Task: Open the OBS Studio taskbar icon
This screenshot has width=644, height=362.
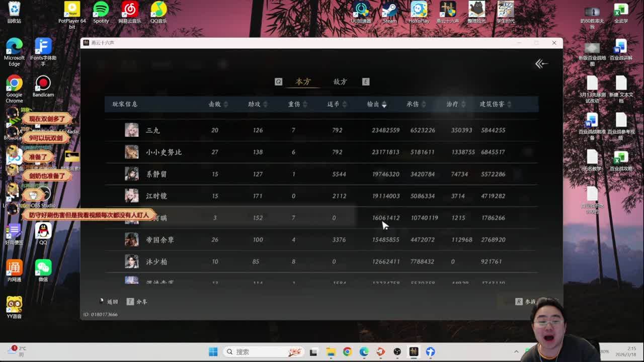Action: [397, 351]
